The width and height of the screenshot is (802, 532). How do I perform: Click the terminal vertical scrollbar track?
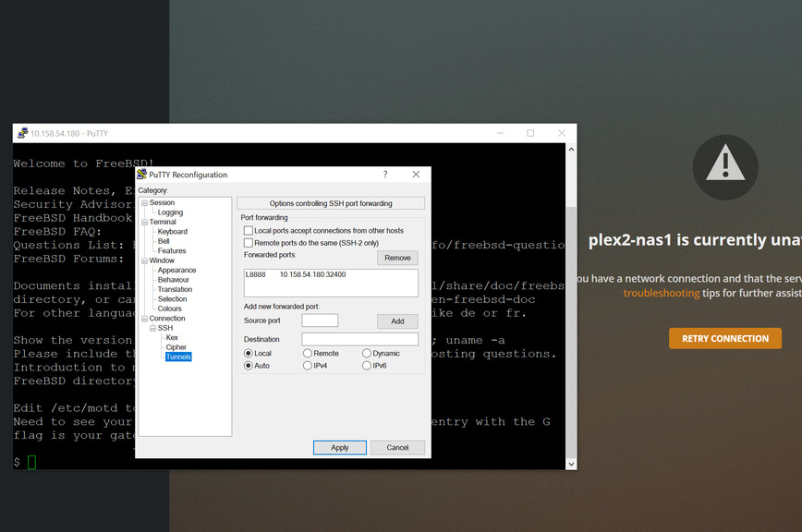pos(571,307)
